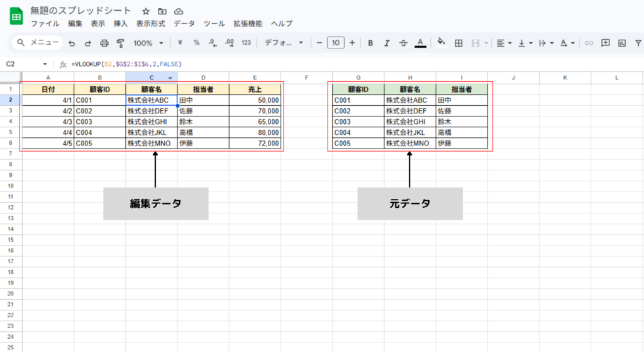Open the 表示形式 menu
Screen dimensions: 644x352
click(x=150, y=23)
